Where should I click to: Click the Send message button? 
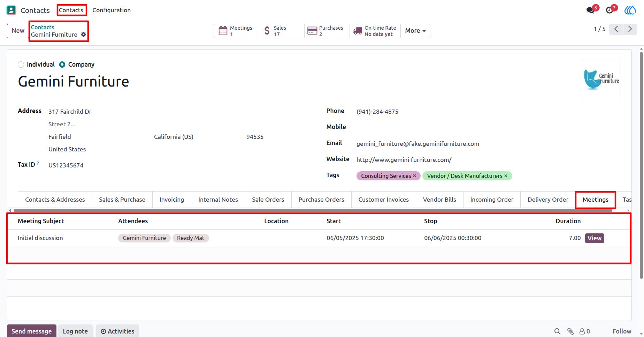(x=32, y=331)
